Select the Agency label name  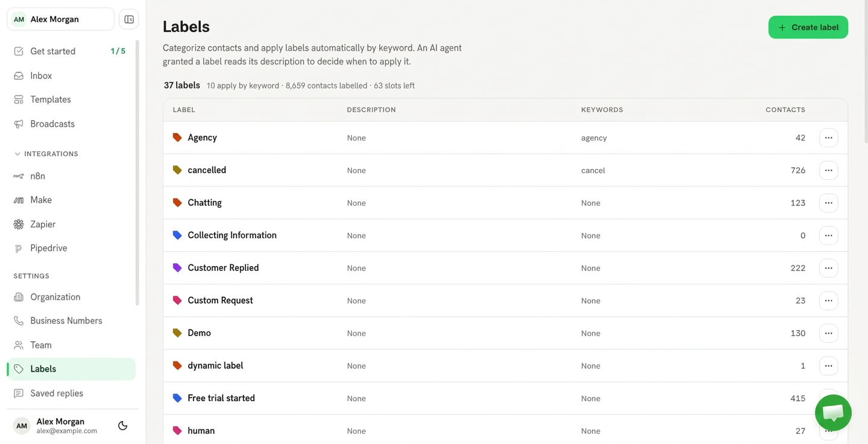[x=202, y=138]
